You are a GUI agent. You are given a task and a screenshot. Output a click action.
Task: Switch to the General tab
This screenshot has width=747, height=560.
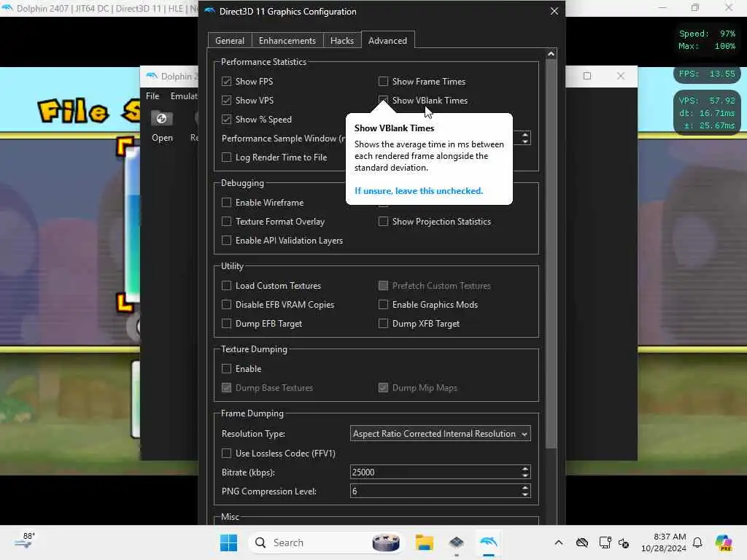tap(230, 41)
